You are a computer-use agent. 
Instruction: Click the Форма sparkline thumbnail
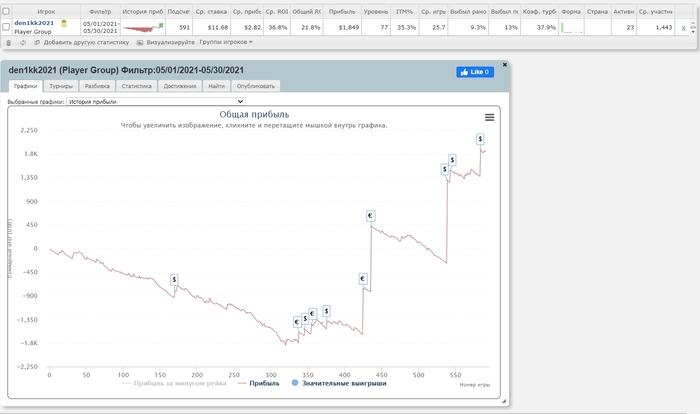coord(572,28)
